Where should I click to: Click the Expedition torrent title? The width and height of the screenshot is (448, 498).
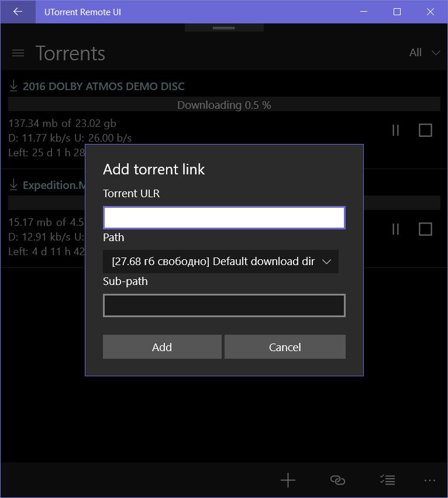[54, 185]
